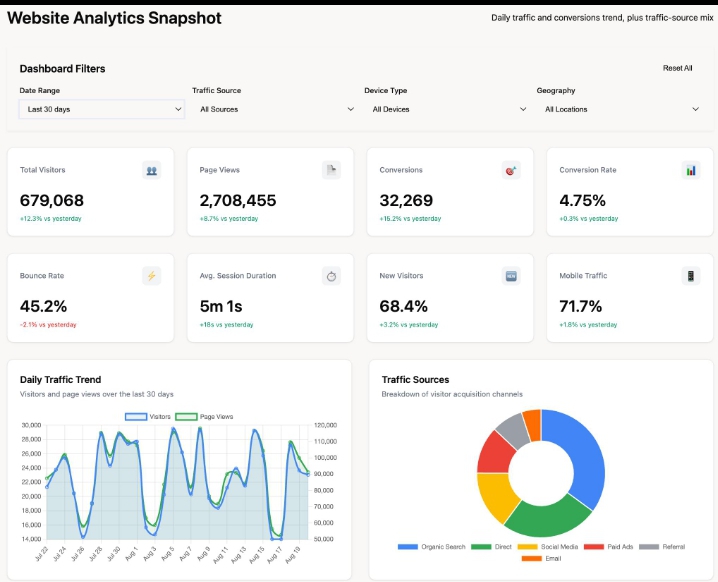
Task: Click the Bounce Rate lightning icon
Action: pos(152,276)
